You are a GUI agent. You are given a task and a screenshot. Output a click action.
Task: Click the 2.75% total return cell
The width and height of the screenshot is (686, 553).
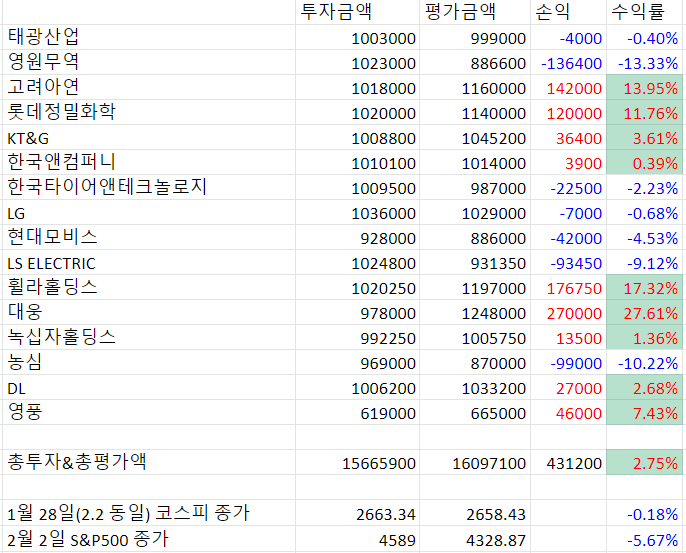pyautogui.click(x=644, y=462)
